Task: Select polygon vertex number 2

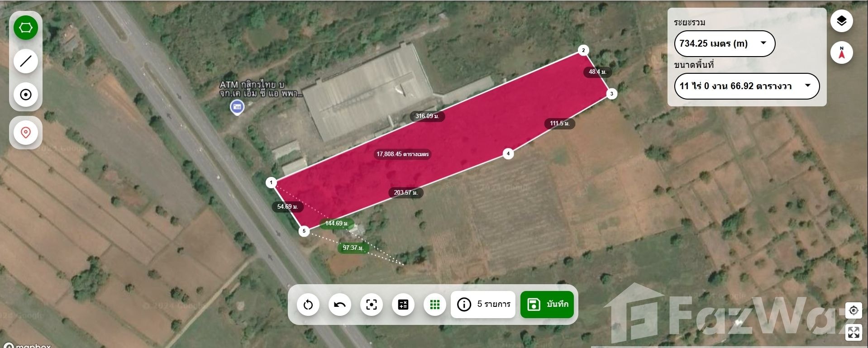Action: point(583,50)
